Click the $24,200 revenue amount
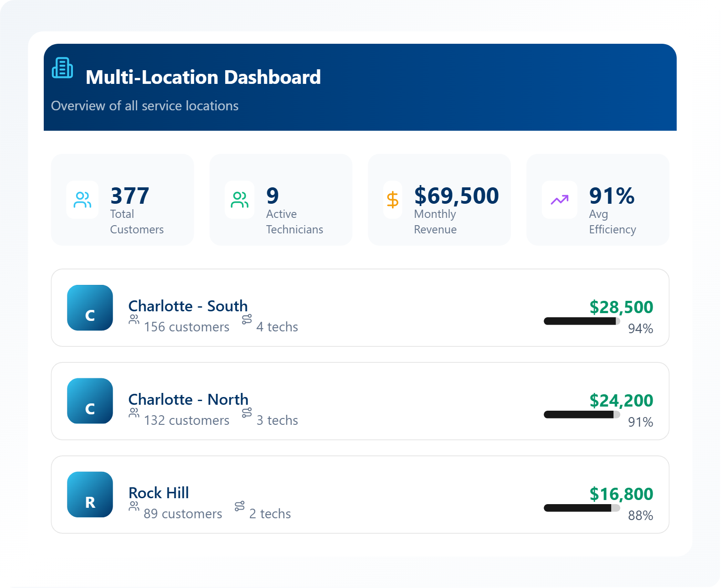 pyautogui.click(x=621, y=401)
